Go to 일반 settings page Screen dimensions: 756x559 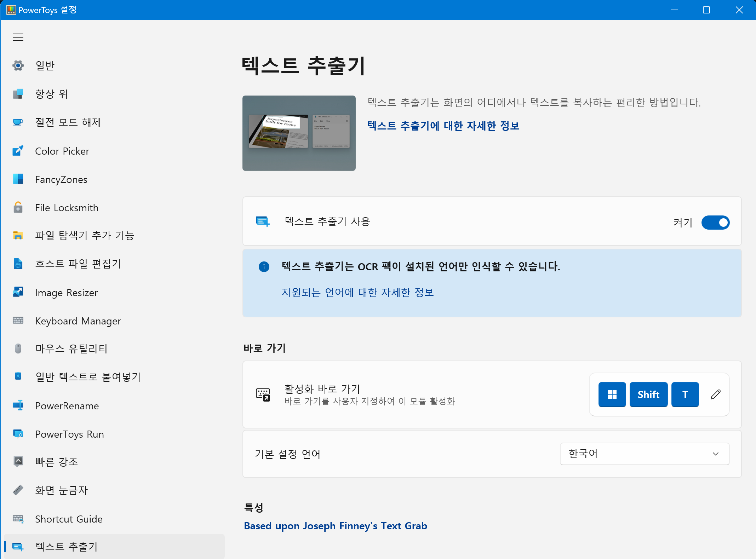(45, 65)
